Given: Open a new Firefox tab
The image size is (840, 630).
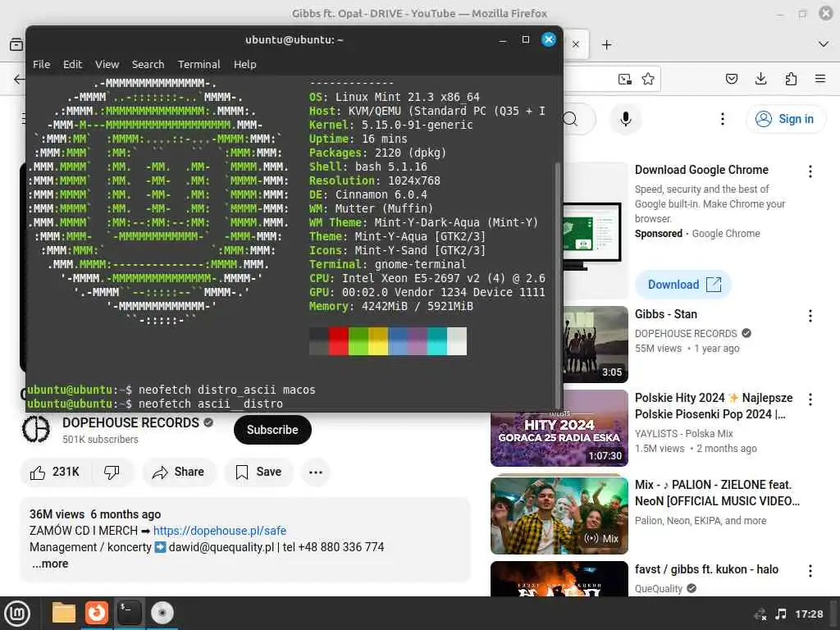Looking at the screenshot, I should [x=606, y=44].
